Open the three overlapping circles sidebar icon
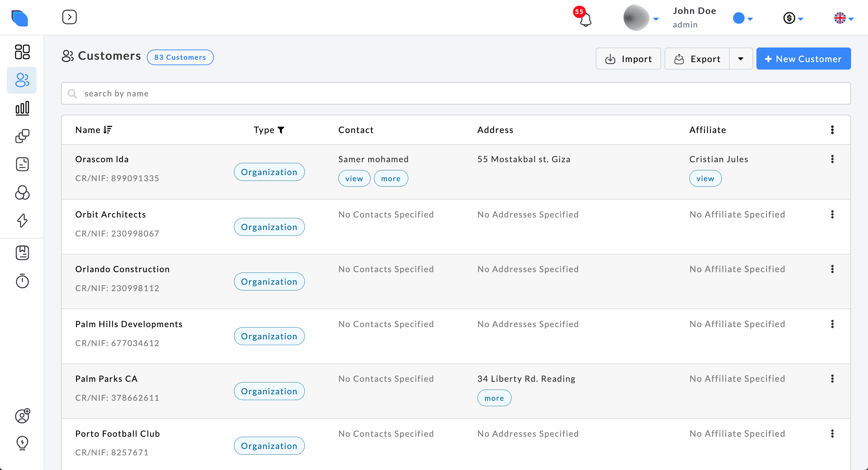This screenshot has height=470, width=868. click(22, 192)
